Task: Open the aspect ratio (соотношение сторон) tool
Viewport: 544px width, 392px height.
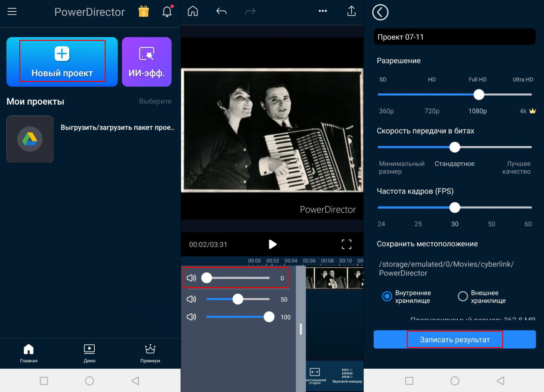Action: (315, 376)
